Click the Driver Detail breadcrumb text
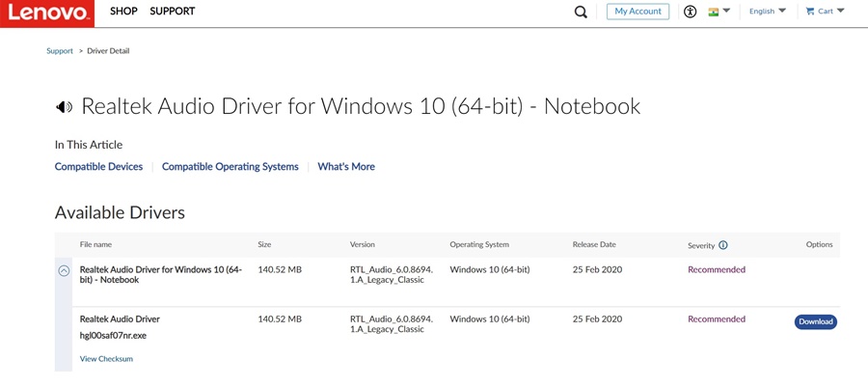868x388 pixels. tap(108, 51)
